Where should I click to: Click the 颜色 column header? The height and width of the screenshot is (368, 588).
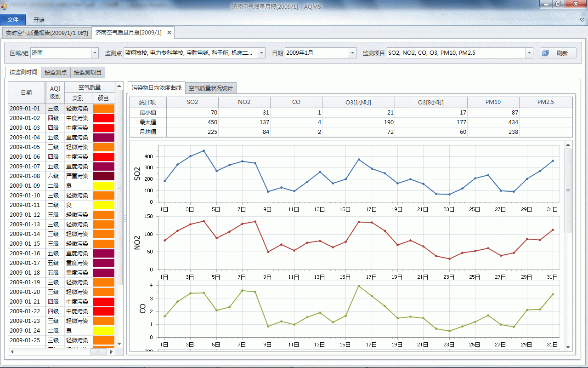coord(103,98)
